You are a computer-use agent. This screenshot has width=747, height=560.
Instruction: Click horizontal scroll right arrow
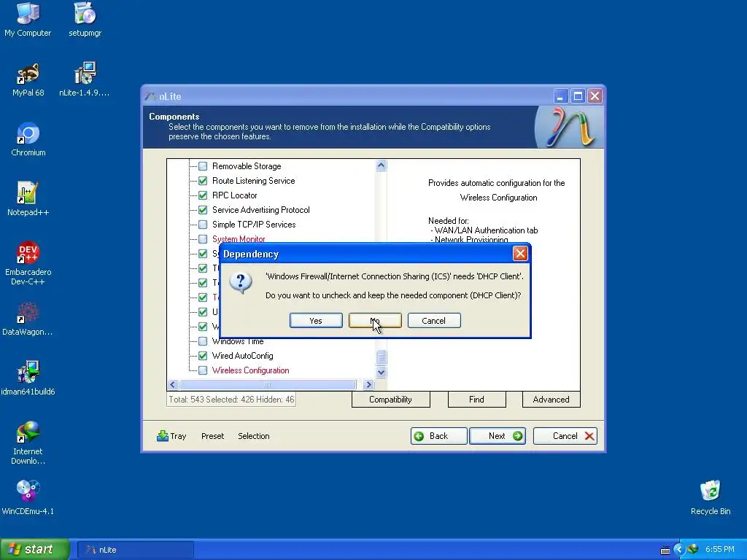click(368, 384)
